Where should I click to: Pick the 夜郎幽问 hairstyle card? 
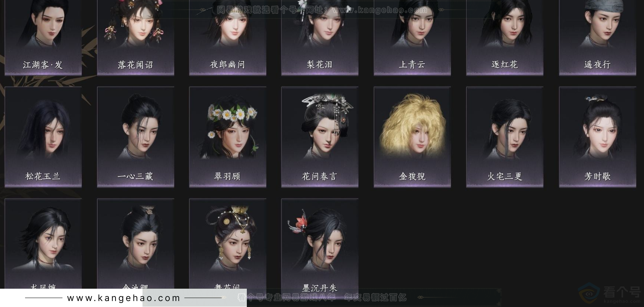[228, 37]
